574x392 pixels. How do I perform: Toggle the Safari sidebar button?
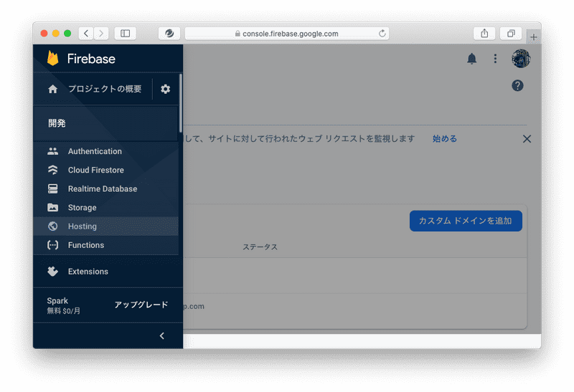point(125,34)
